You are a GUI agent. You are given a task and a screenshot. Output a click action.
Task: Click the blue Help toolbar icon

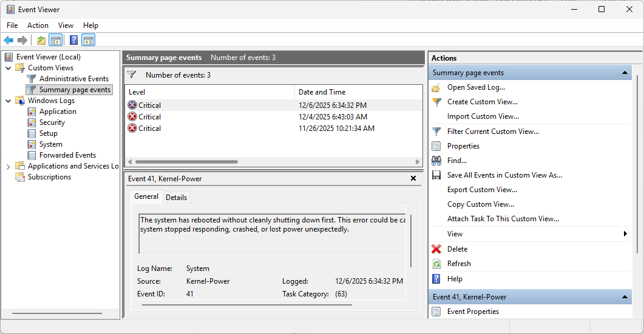click(x=73, y=41)
